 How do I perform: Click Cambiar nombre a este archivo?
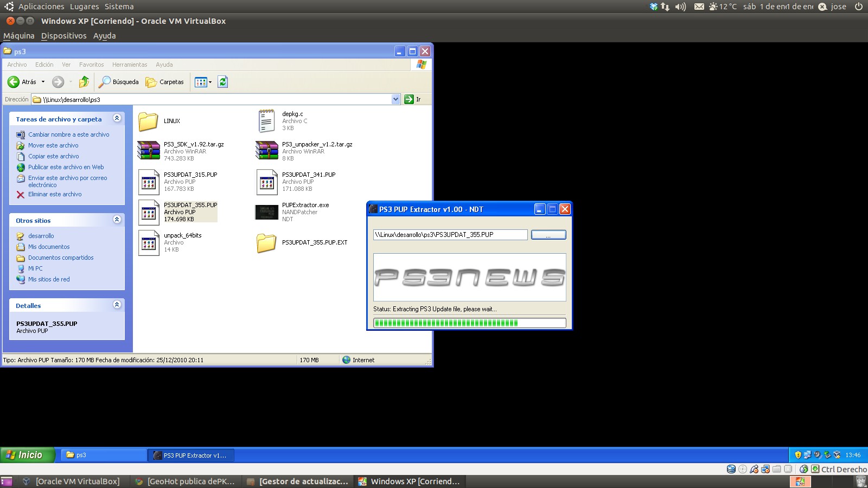coord(69,134)
